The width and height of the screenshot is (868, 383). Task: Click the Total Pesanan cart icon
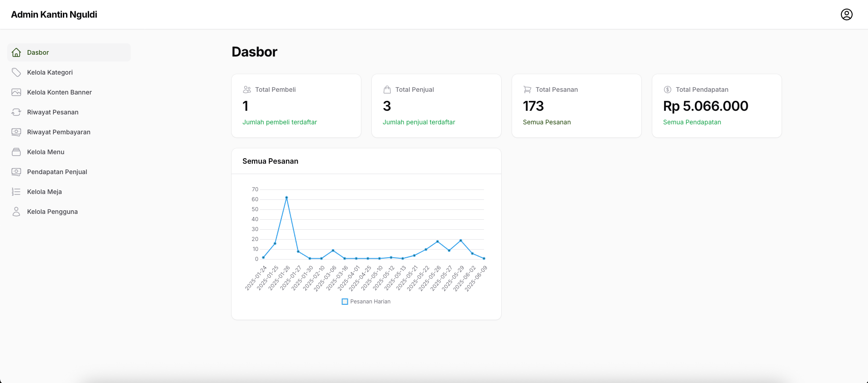click(x=527, y=90)
